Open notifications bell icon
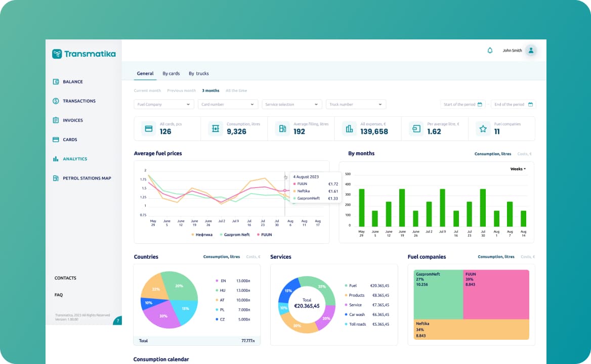 pos(490,51)
